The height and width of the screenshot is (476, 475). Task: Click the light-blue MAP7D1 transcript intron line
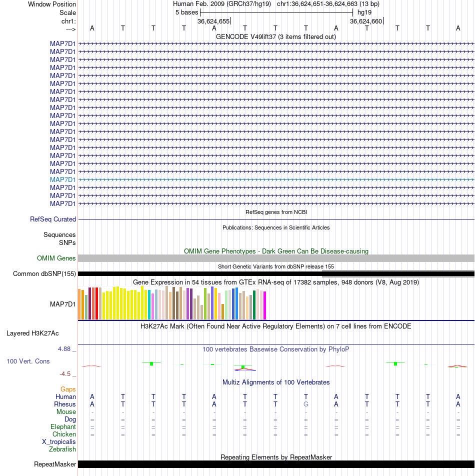276,179
